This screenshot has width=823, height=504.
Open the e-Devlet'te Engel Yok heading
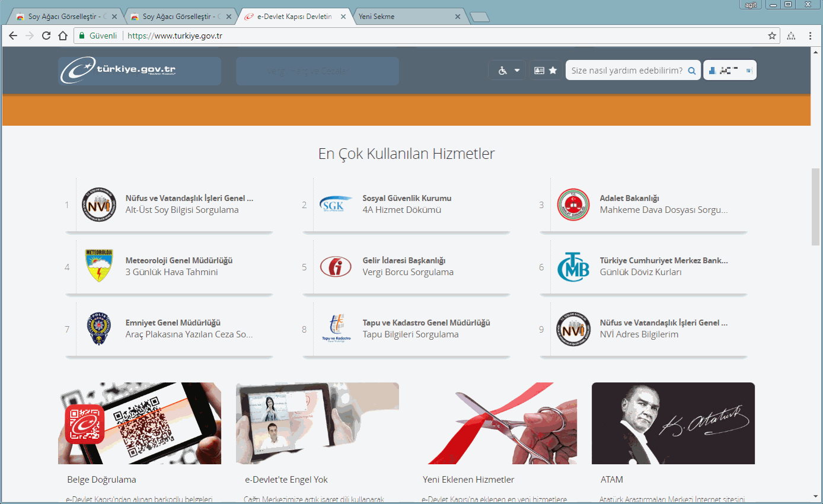point(286,480)
